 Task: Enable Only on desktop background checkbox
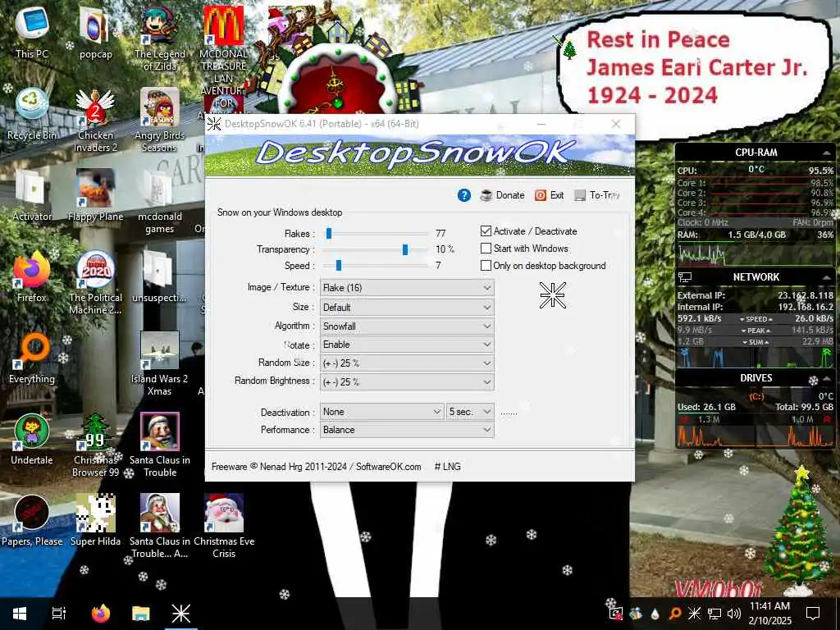486,265
